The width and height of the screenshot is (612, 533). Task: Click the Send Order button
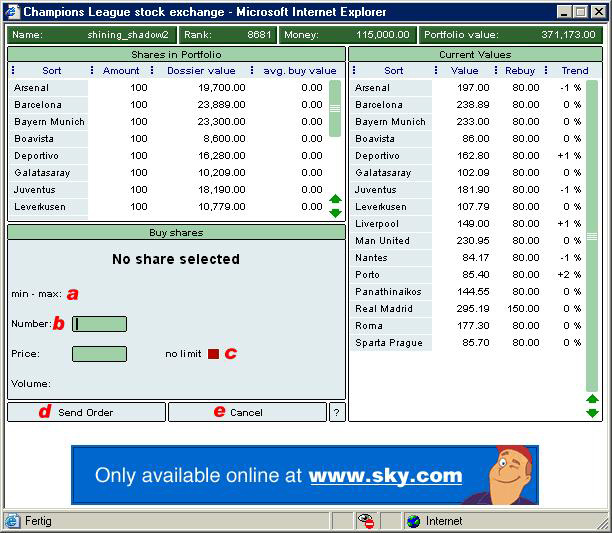(x=86, y=412)
